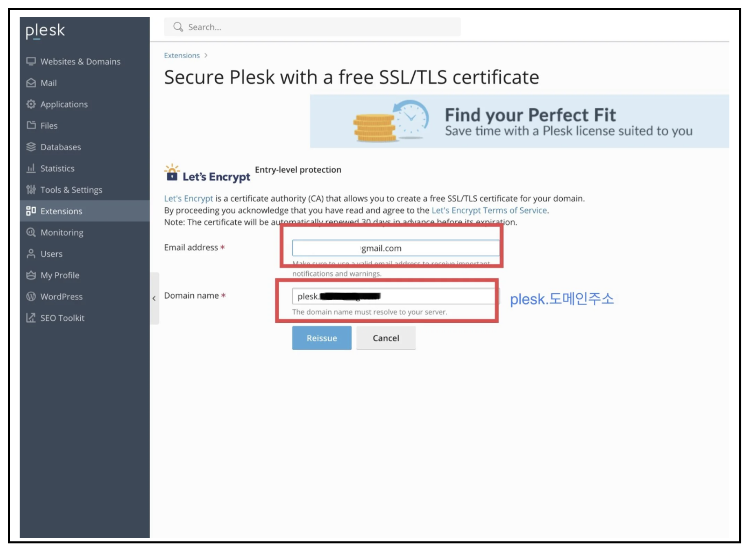Screen dimensions: 756x550
Task: Open the Applications menu item
Action: pos(85,104)
